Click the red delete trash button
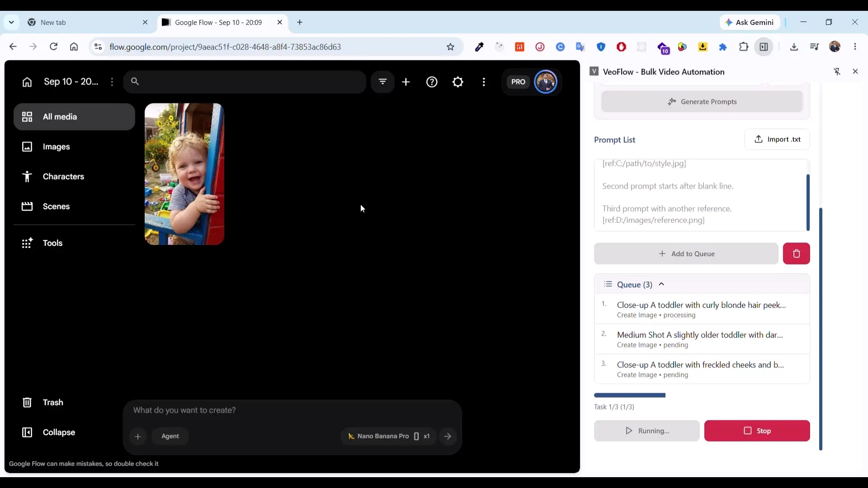The width and height of the screenshot is (868, 488). click(796, 254)
